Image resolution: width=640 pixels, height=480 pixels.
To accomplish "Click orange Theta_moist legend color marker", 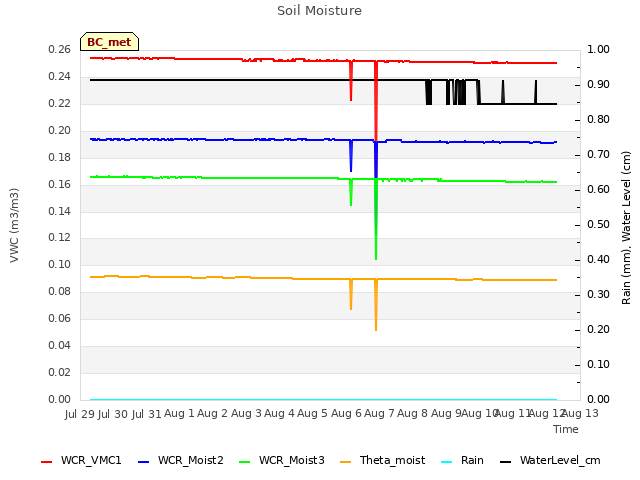I will click(x=345, y=462).
